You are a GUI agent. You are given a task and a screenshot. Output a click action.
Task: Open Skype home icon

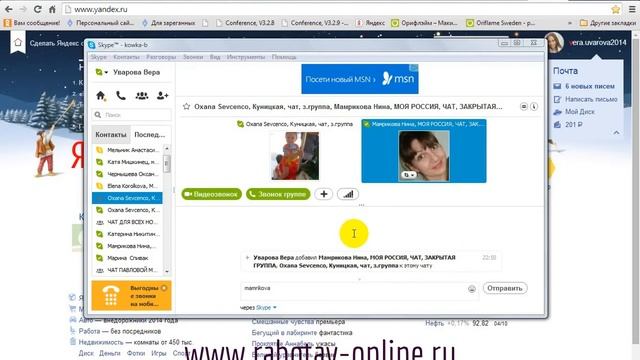(100, 96)
